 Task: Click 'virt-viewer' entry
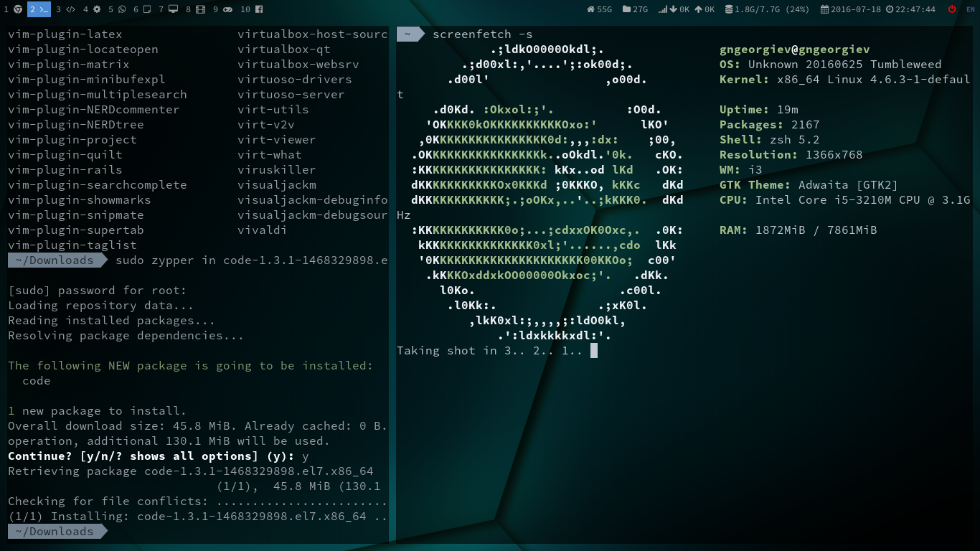(x=277, y=140)
